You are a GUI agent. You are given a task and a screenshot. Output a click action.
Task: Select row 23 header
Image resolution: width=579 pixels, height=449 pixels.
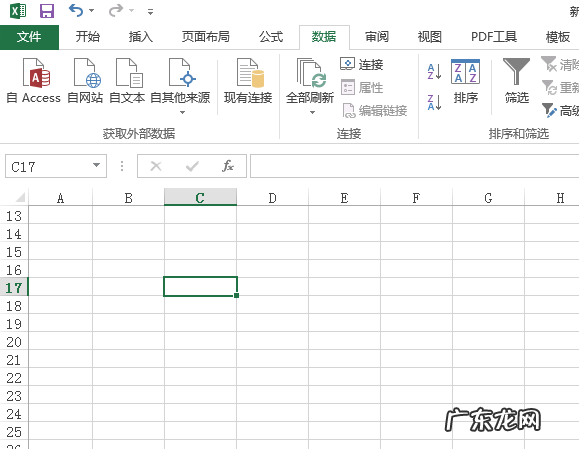(14, 395)
